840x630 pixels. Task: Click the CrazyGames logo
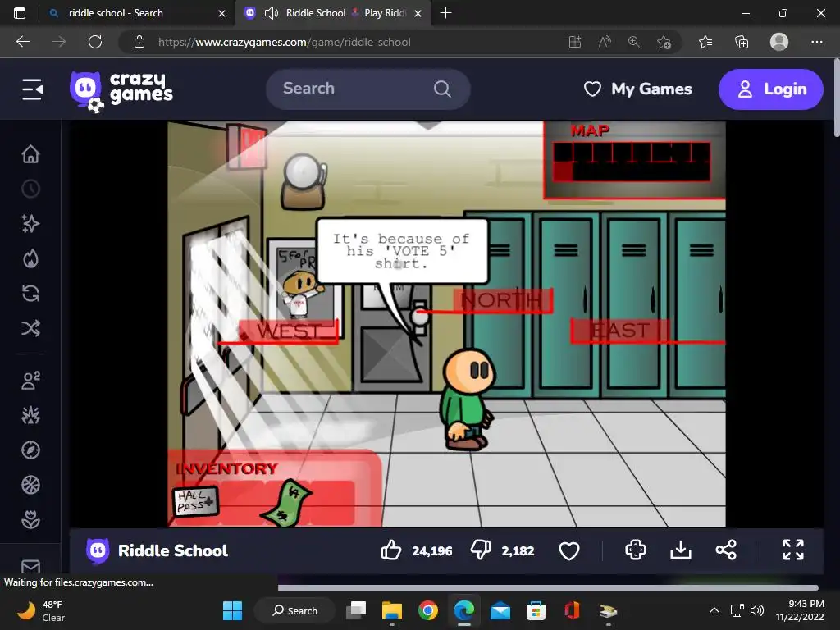pos(121,90)
